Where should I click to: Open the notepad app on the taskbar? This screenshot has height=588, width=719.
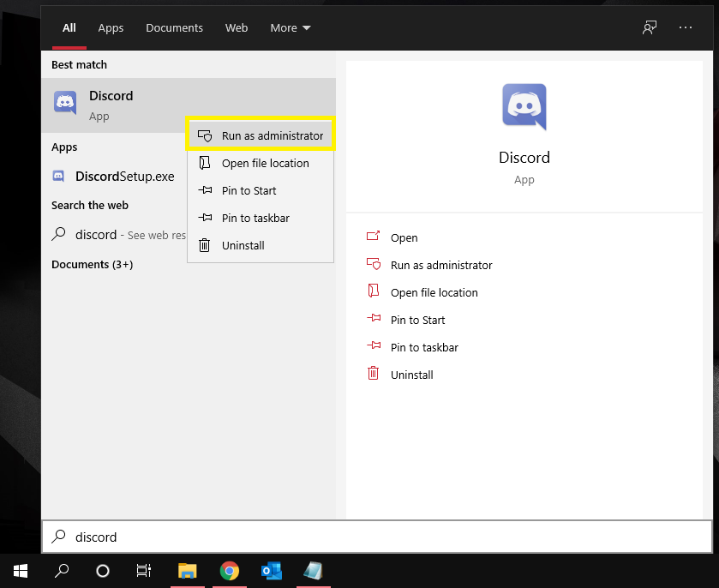tap(313, 571)
